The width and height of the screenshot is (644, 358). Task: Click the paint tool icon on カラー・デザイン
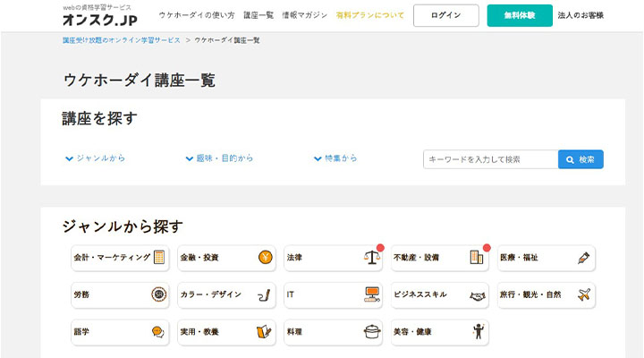(x=265, y=295)
